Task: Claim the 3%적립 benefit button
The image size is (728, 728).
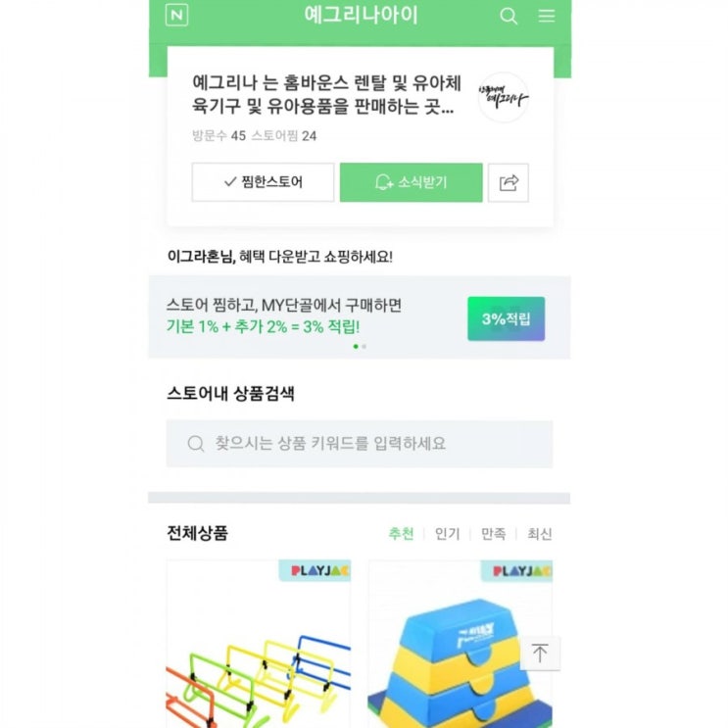Action: click(506, 319)
